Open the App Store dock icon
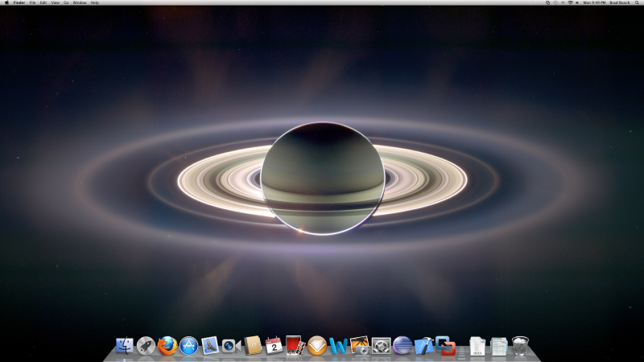The height and width of the screenshot is (362, 644). pos(189,346)
